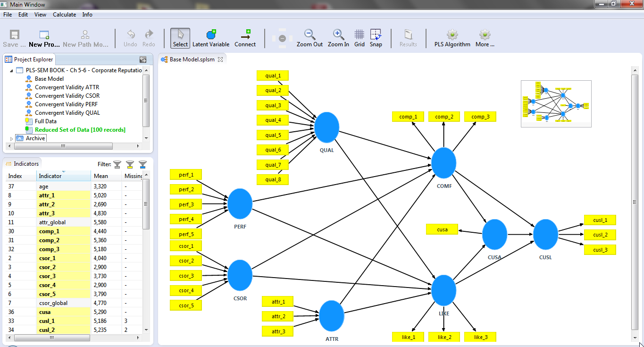Enable Snap mode

376,38
